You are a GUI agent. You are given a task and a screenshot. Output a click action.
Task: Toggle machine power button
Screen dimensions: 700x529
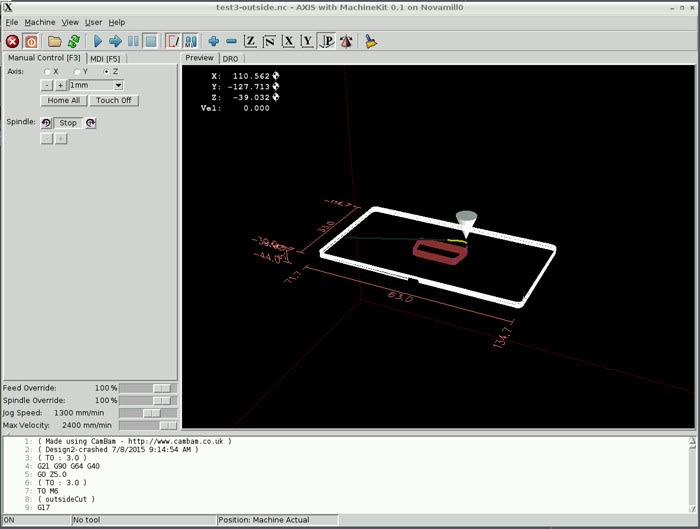(x=31, y=41)
